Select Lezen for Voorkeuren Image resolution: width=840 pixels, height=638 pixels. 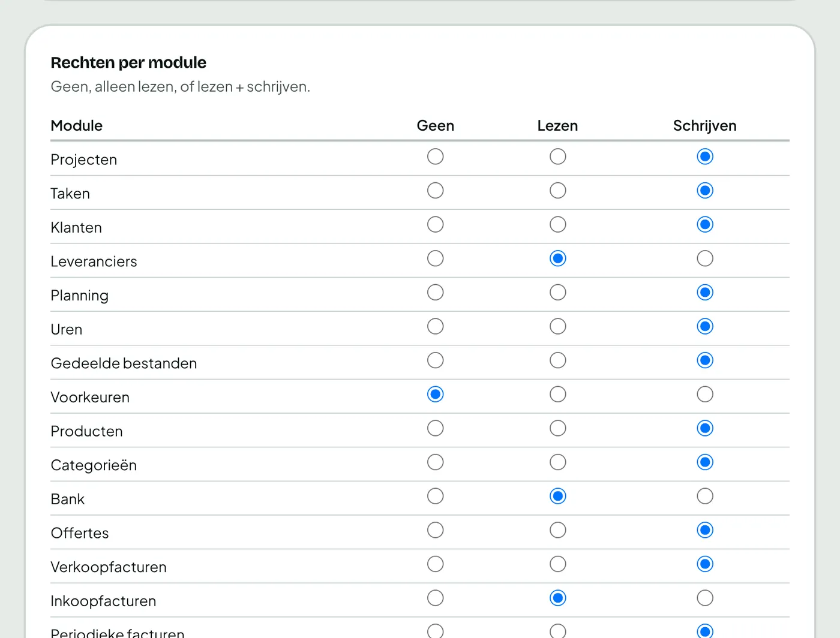(x=558, y=395)
